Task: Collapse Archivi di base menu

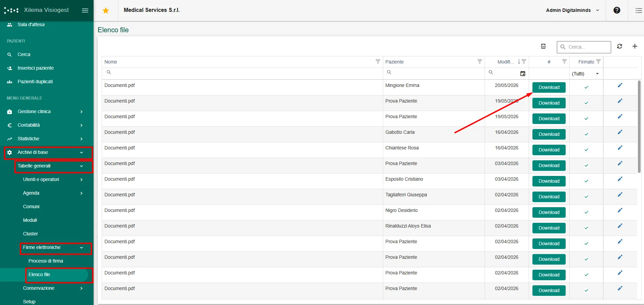Action: point(47,152)
